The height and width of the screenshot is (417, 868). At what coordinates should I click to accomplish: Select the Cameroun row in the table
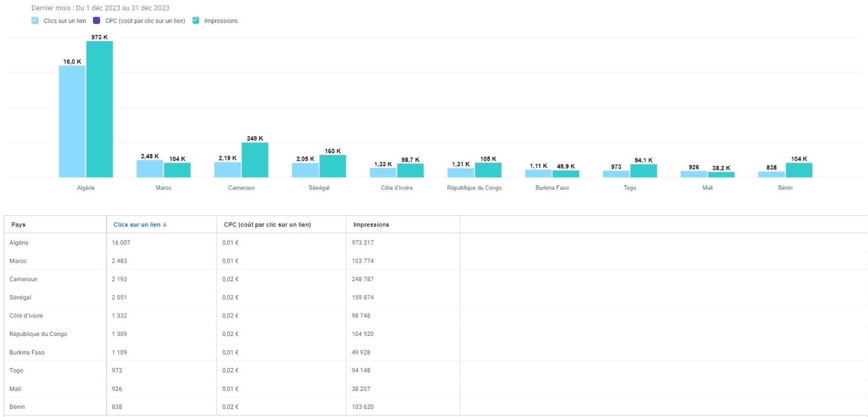click(24, 279)
